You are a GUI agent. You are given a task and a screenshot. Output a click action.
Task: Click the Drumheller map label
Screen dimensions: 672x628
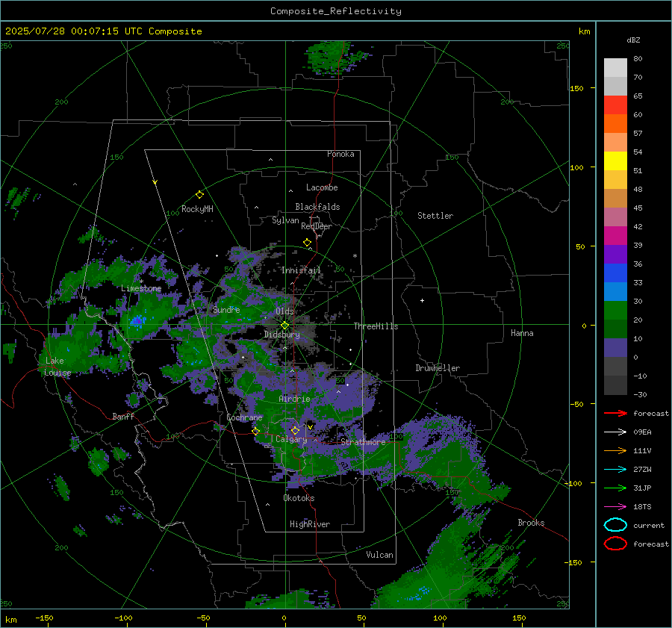pyautogui.click(x=438, y=368)
